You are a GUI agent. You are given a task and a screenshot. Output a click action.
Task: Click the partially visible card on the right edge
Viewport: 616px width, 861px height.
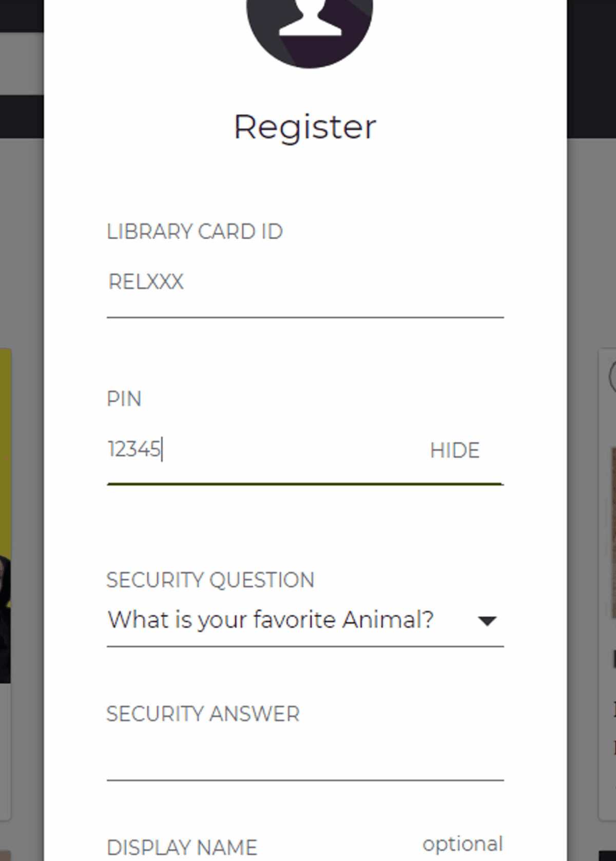click(607, 565)
